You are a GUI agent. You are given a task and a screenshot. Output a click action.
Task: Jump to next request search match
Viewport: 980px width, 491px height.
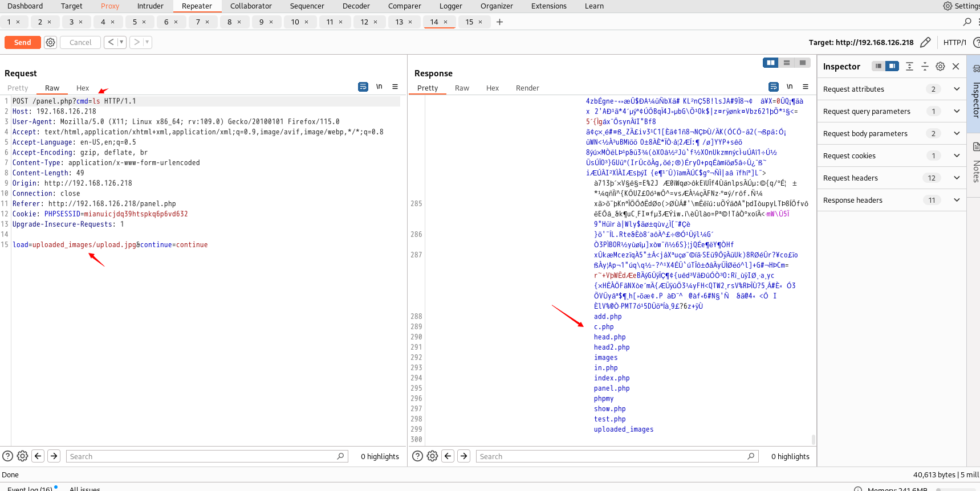tap(54, 456)
